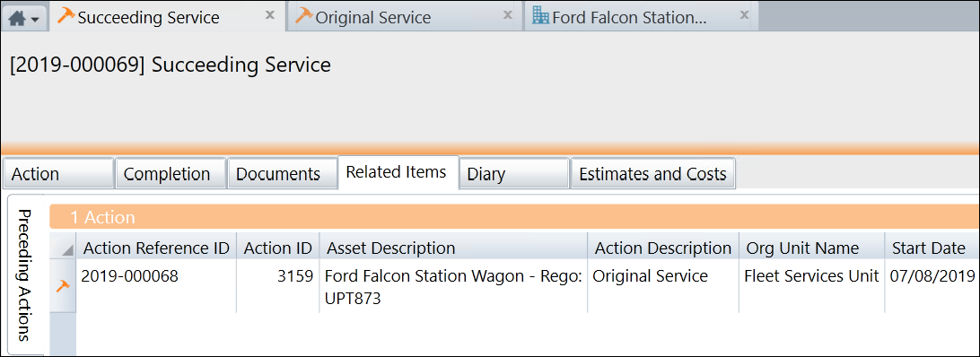Close the Ford Falcon Station tab
Screen dimensions: 980x357
pos(743,15)
